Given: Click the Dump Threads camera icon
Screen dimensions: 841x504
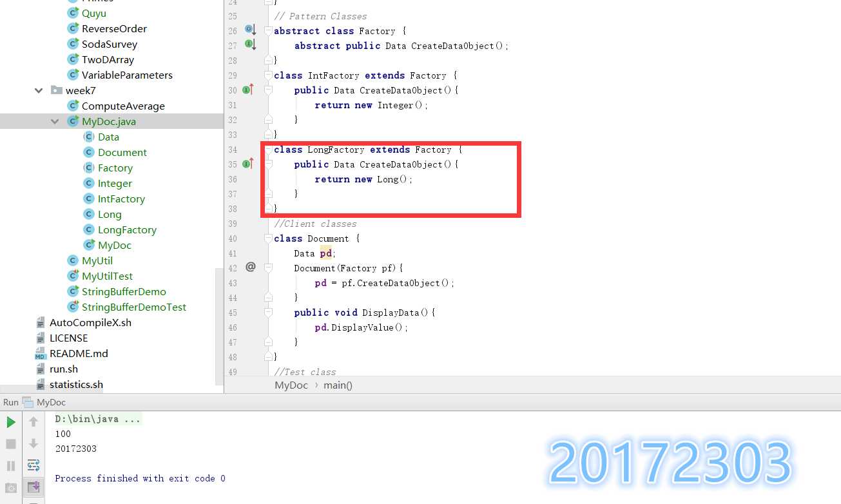Looking at the screenshot, I should pyautogui.click(x=11, y=488).
